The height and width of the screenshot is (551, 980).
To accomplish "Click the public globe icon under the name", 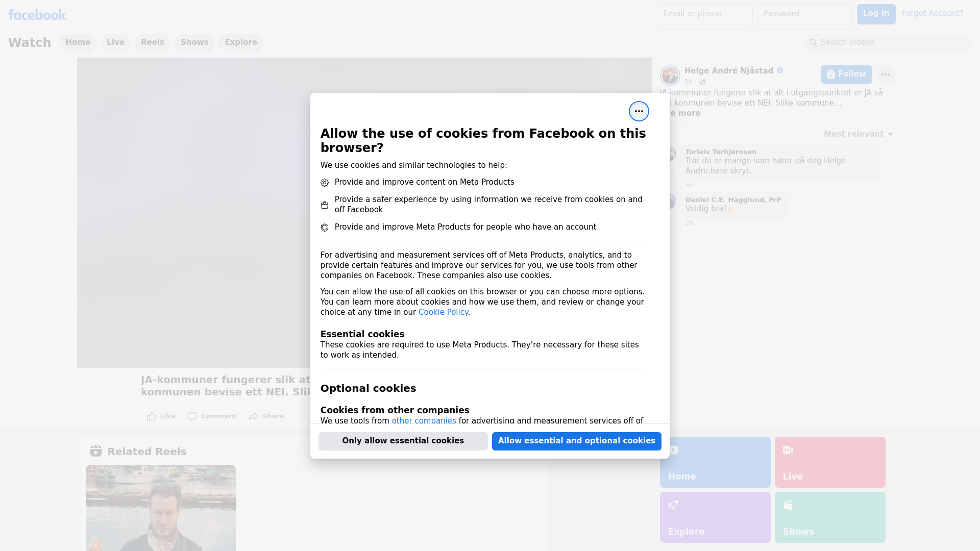I will click(x=702, y=82).
